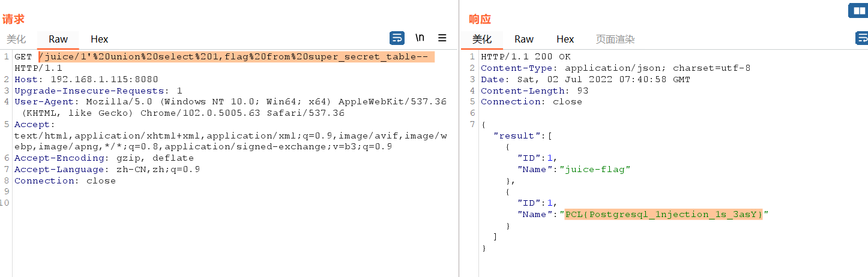Click the "juice-flag" value in response
This screenshot has height=277, width=868.
[x=594, y=170]
